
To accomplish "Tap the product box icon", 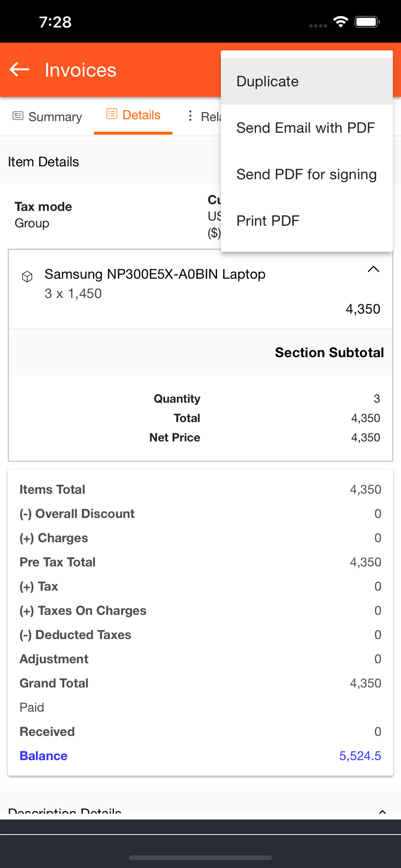I will (x=27, y=276).
